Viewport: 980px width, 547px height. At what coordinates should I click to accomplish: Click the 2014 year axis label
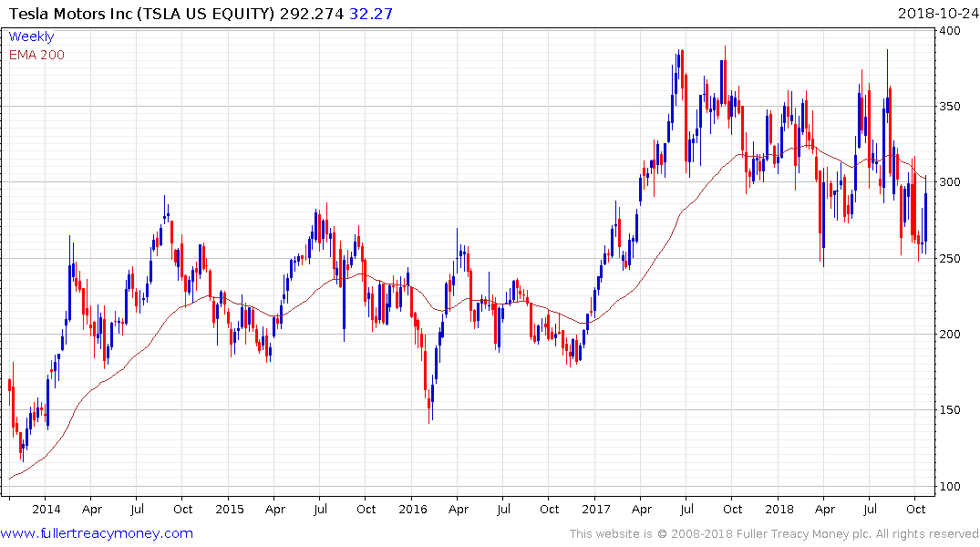[46, 509]
